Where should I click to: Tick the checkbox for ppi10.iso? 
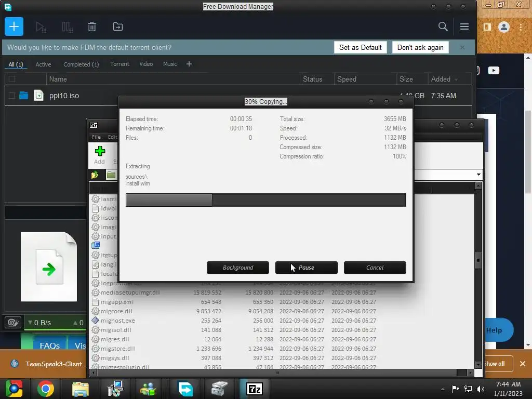coord(12,96)
